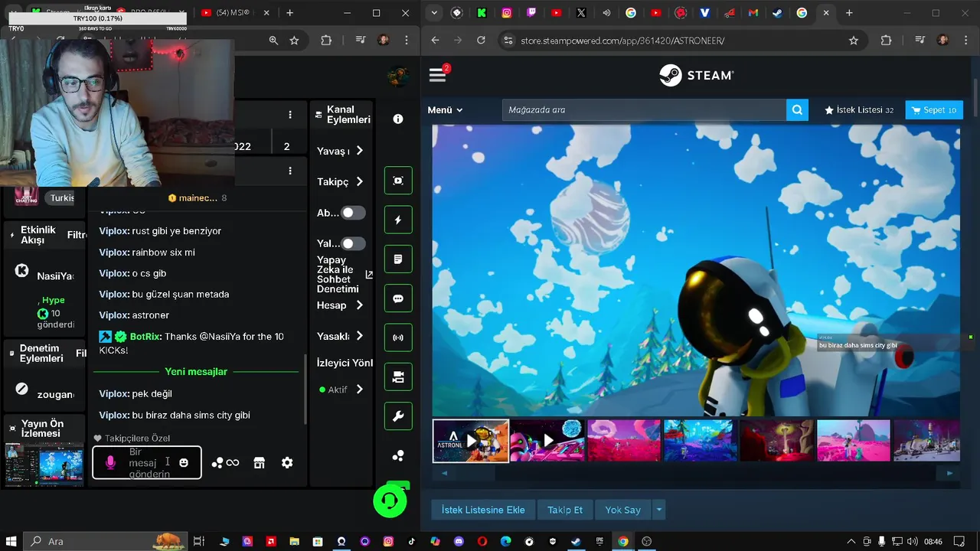Select the second video thumbnail in Steam gallery
The height and width of the screenshot is (551, 980).
tap(547, 441)
